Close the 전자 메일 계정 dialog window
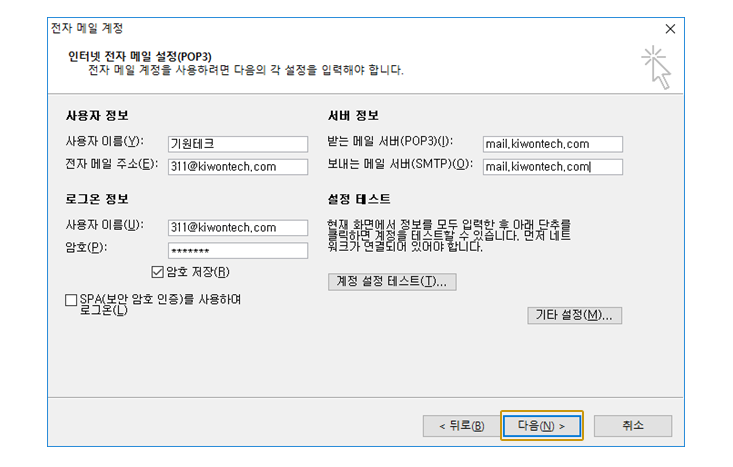733x467 pixels. [669, 29]
